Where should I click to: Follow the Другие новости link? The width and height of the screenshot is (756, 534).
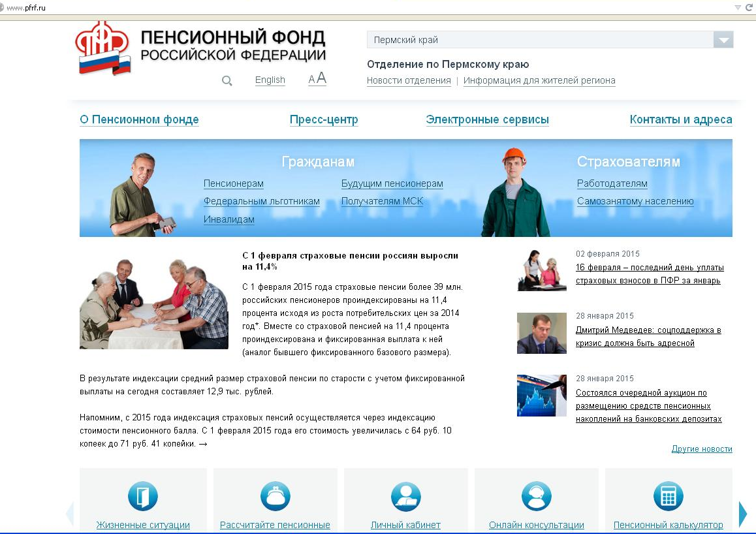[x=702, y=448]
